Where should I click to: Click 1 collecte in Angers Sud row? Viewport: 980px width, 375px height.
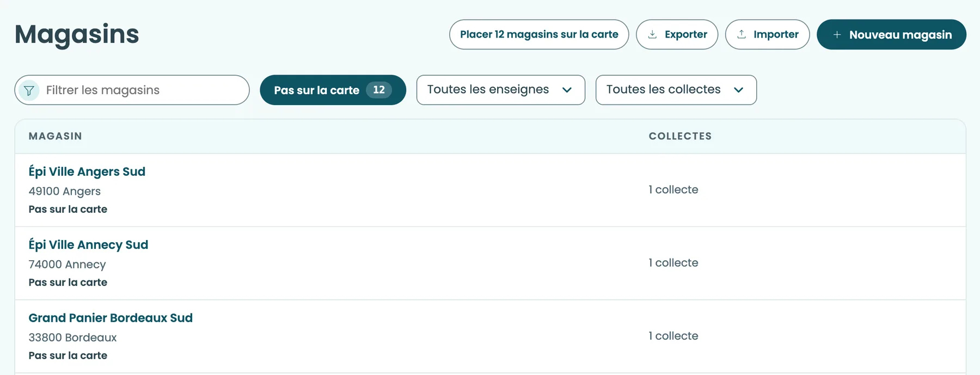pyautogui.click(x=673, y=189)
